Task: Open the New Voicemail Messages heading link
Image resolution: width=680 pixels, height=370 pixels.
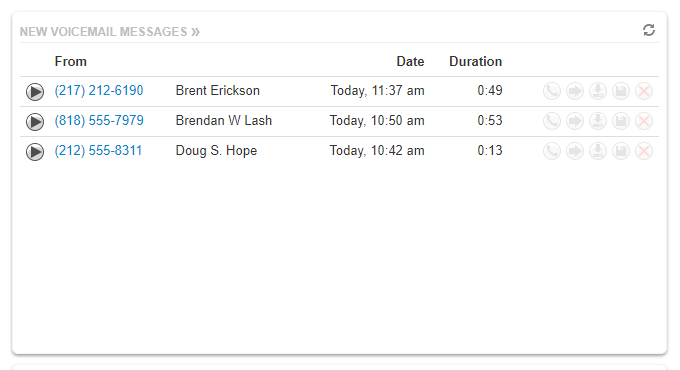Action: point(110,32)
